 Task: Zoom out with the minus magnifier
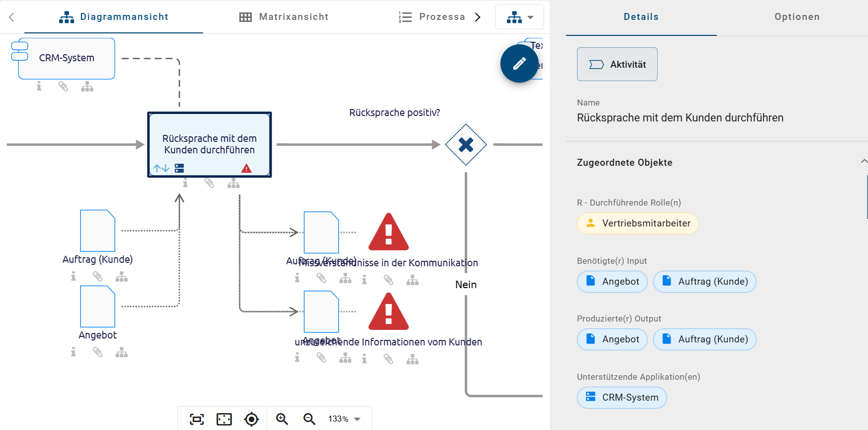(x=309, y=419)
